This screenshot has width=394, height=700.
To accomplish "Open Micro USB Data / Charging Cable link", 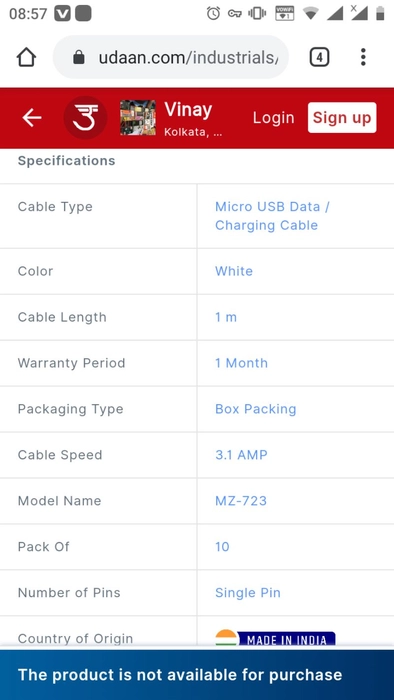I will (x=272, y=216).
